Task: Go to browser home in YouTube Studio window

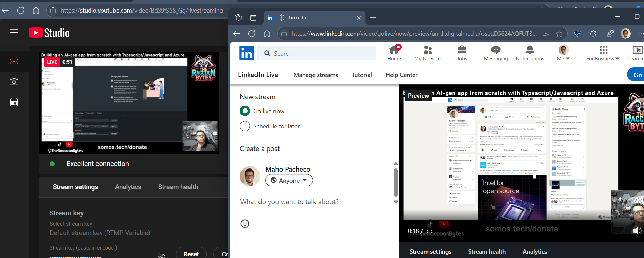Action: [x=36, y=11]
